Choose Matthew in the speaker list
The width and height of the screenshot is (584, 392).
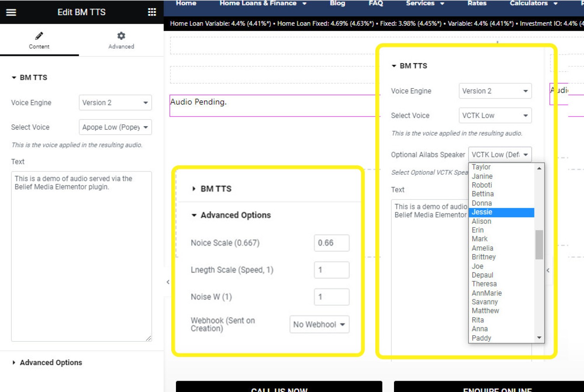pos(485,311)
